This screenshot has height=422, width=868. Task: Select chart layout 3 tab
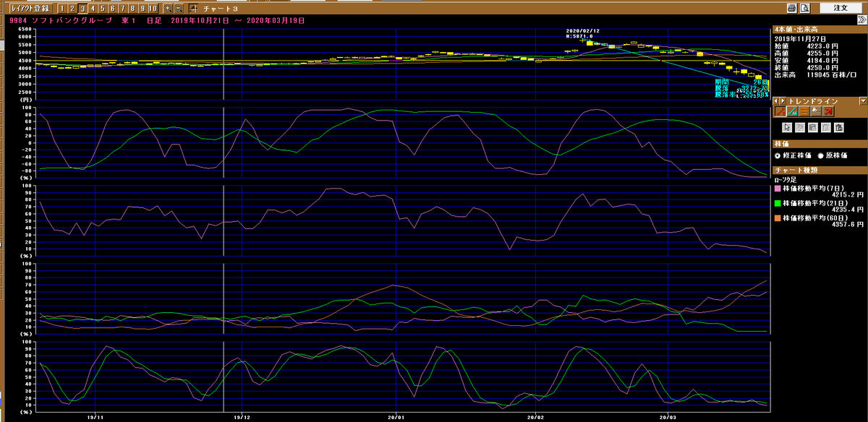tap(82, 9)
